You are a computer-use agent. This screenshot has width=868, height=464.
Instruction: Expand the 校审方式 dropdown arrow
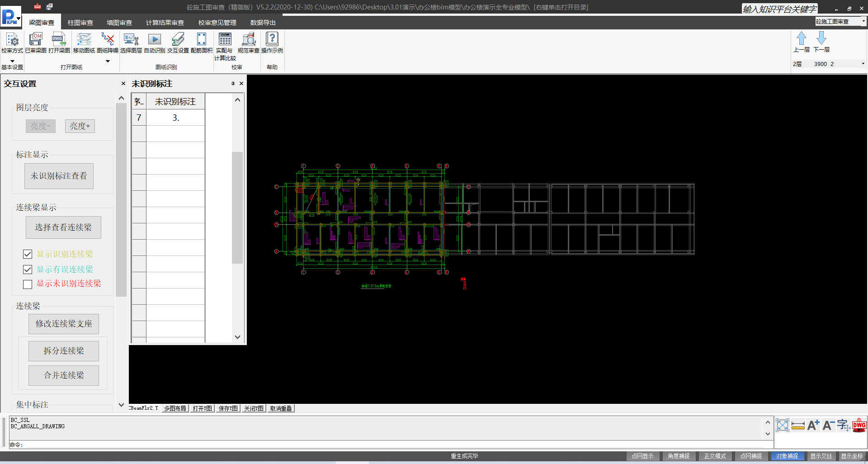point(12,61)
